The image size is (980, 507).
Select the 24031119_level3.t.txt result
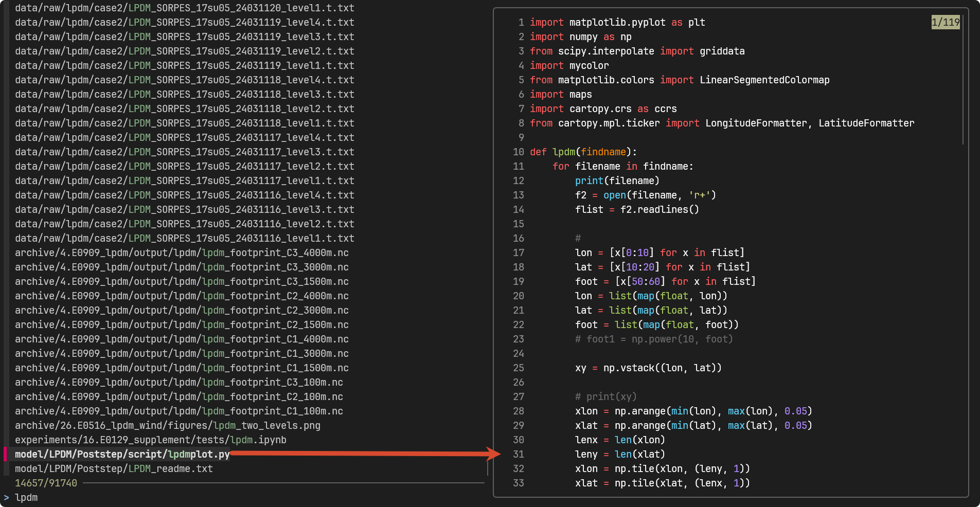click(x=185, y=37)
